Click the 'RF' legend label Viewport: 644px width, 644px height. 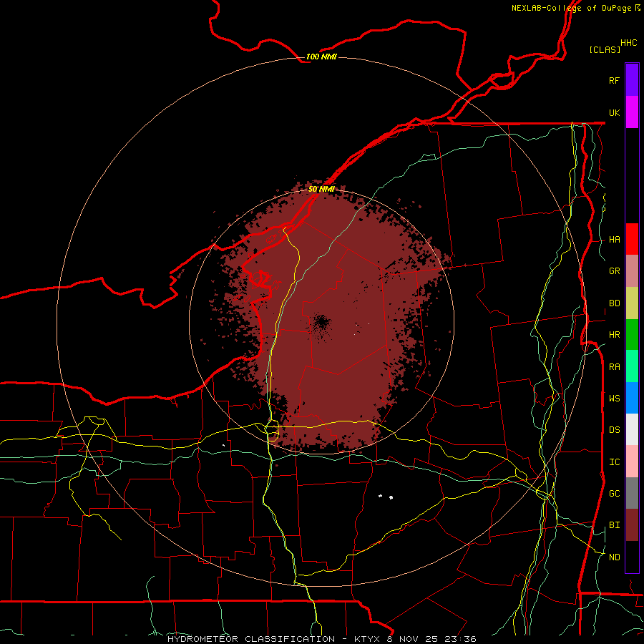(x=615, y=80)
